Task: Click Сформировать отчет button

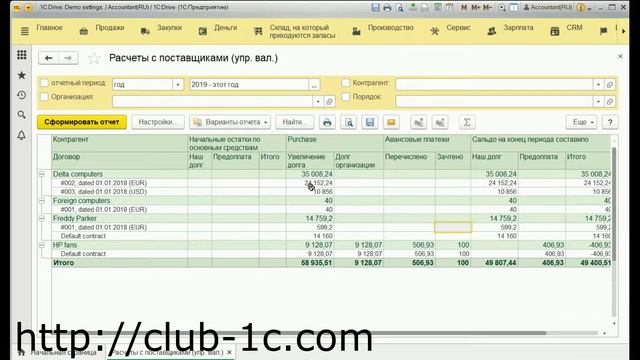Action: pyautogui.click(x=82, y=122)
